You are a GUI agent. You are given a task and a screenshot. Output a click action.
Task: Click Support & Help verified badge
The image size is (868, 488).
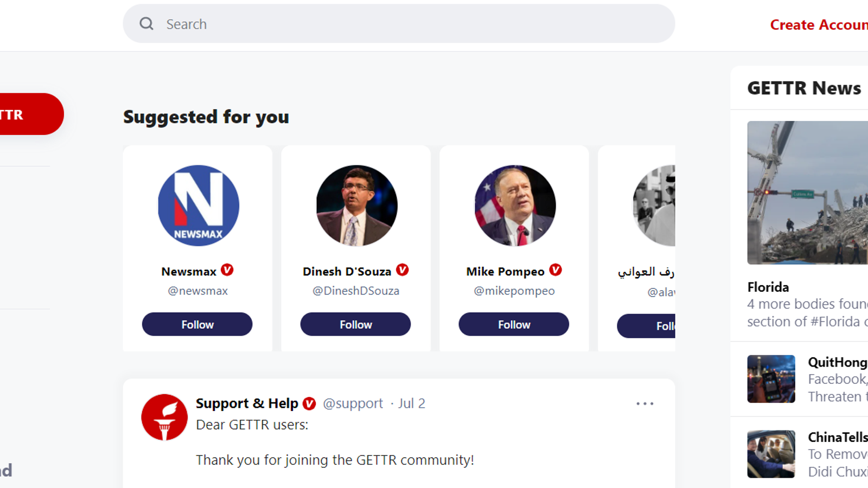(309, 403)
